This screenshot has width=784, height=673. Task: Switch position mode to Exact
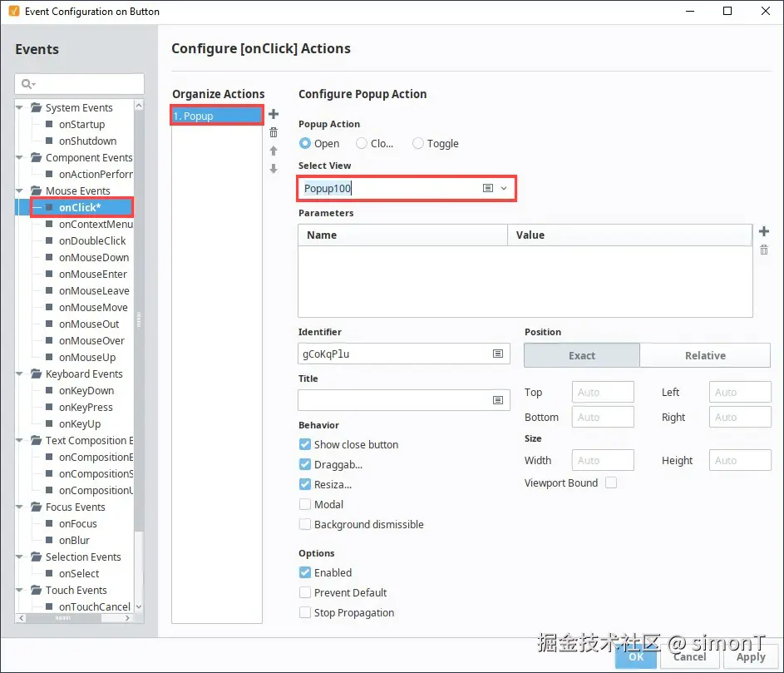tap(581, 355)
